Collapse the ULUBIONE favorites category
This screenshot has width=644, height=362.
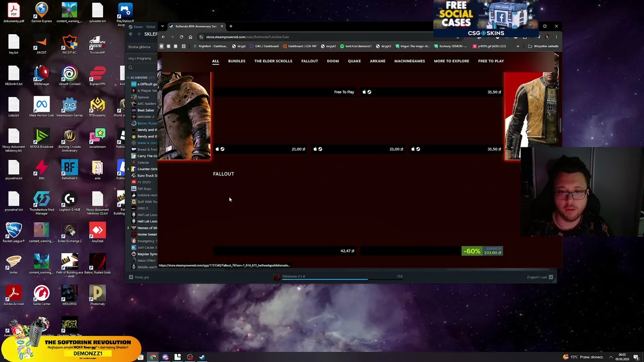(x=128, y=77)
